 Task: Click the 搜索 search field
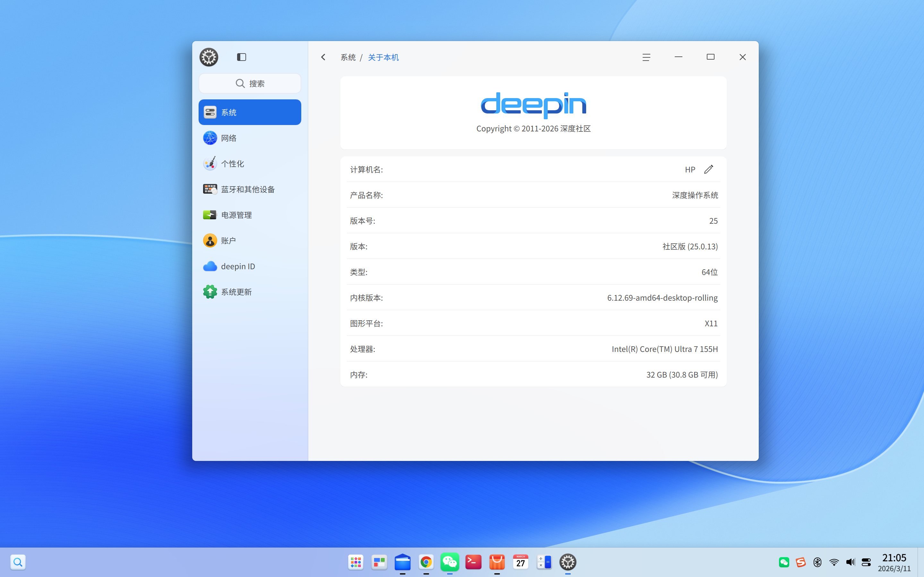(250, 83)
